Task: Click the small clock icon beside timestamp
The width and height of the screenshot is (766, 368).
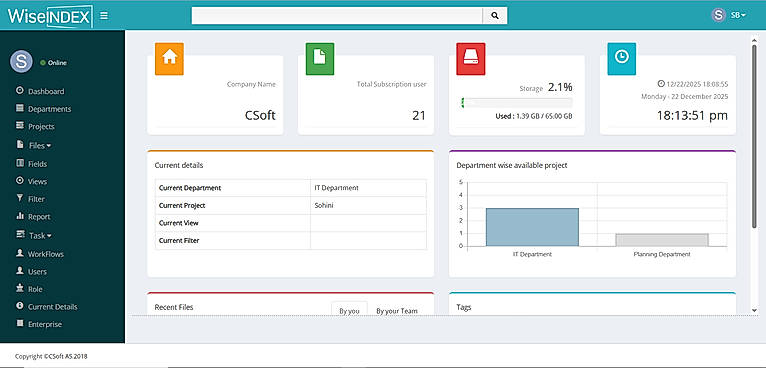Action: point(661,84)
